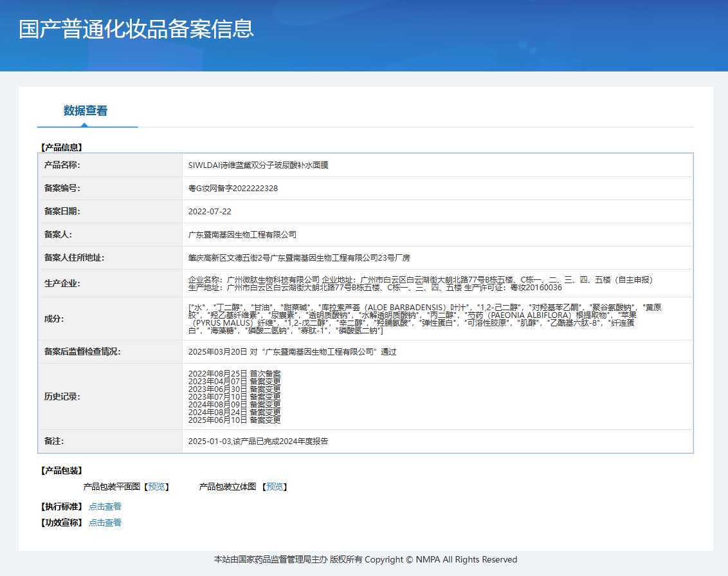Click the NMPA copyright footer text
The width and height of the screenshot is (728, 576).
[x=365, y=560]
